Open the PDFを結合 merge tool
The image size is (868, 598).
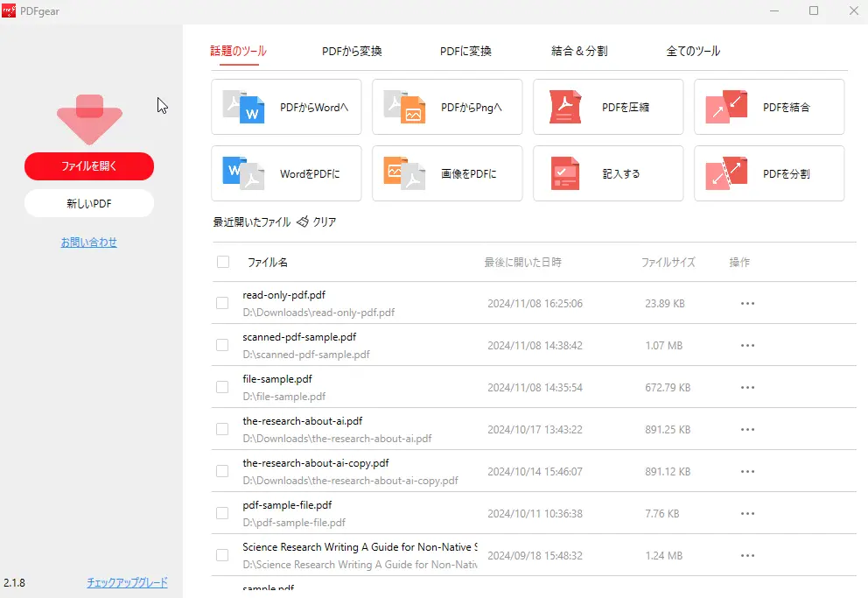768,107
